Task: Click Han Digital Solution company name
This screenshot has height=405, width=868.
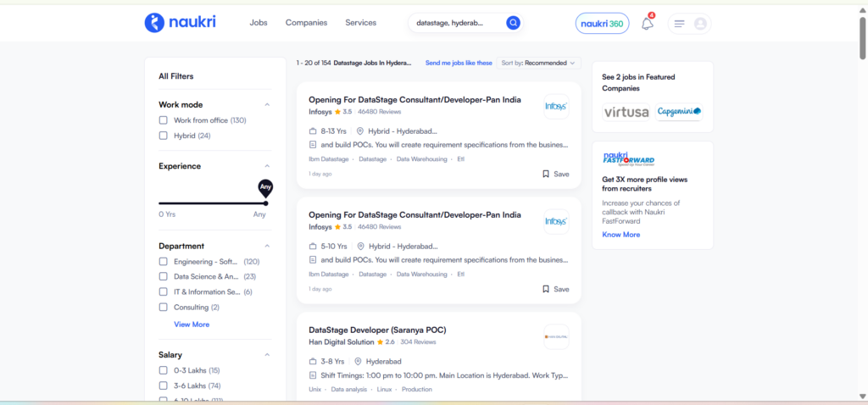Action: 342,342
